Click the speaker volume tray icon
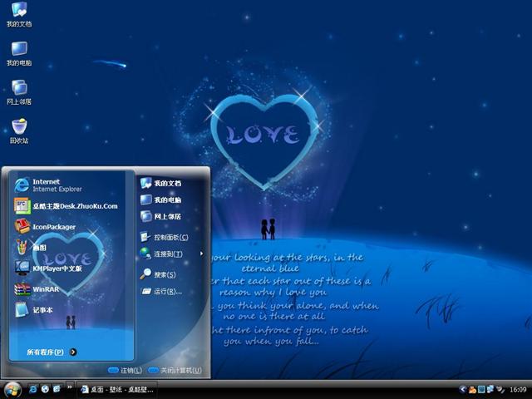532x399 pixels. click(500, 390)
